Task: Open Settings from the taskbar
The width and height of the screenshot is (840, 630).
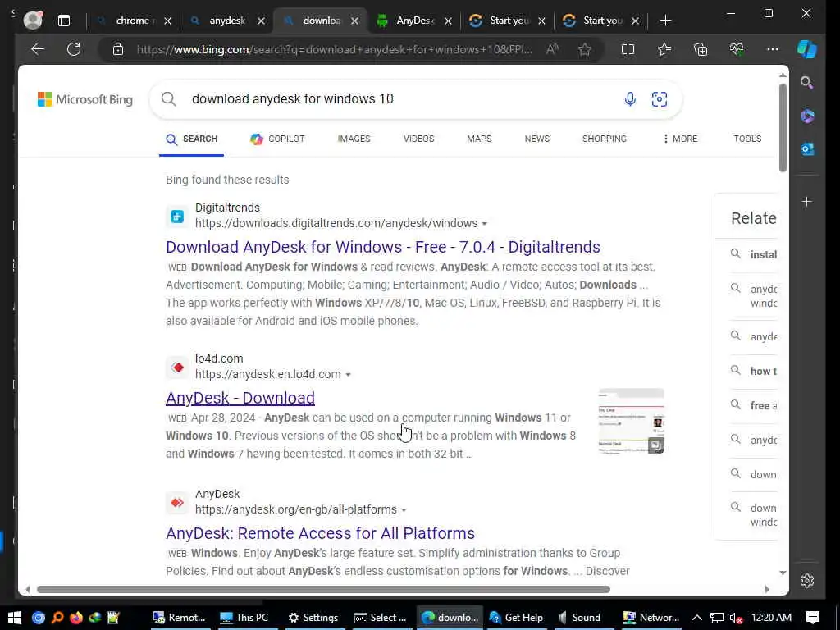Action: (313, 618)
